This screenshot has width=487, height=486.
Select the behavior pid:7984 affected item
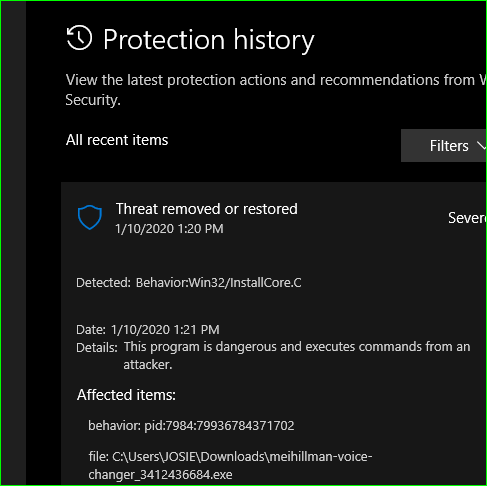coord(191,426)
